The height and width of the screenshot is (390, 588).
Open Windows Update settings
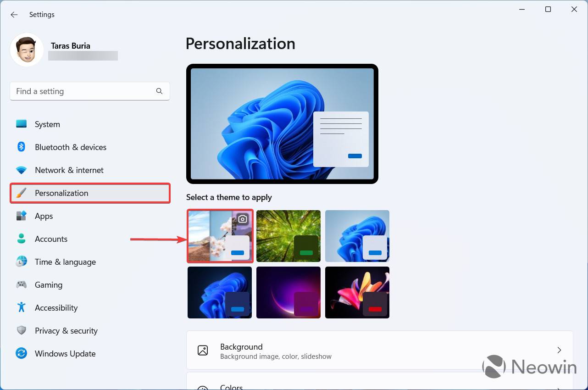65,353
